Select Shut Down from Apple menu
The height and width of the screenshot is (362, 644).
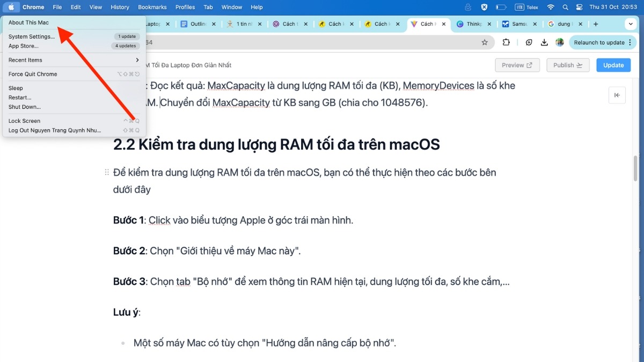click(74, 107)
